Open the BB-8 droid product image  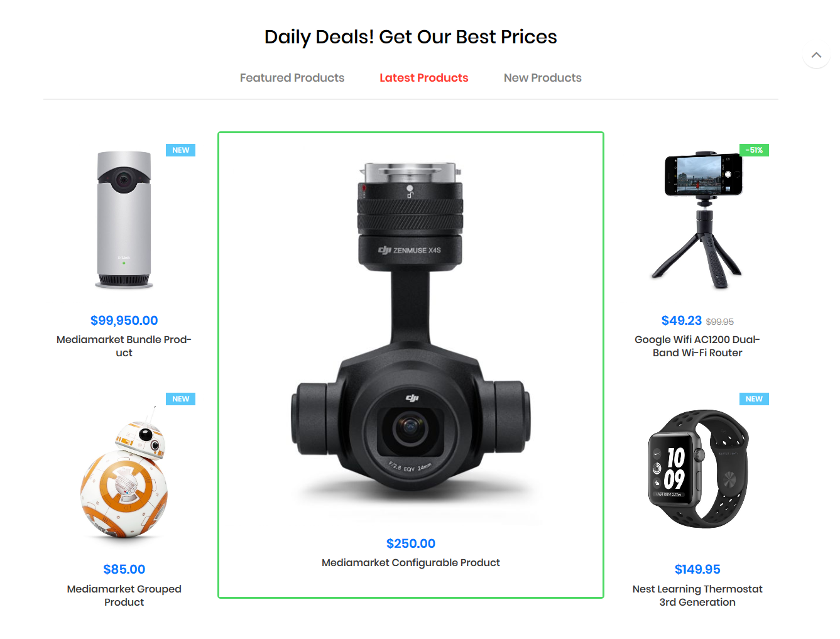124,470
